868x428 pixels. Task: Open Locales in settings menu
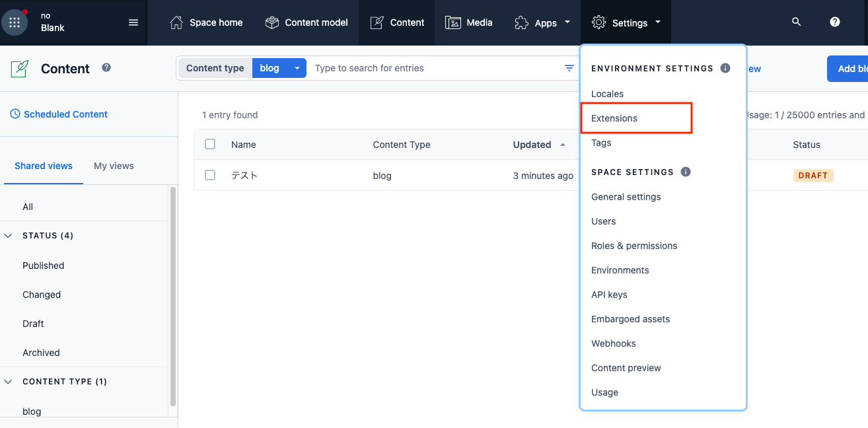pyautogui.click(x=608, y=94)
